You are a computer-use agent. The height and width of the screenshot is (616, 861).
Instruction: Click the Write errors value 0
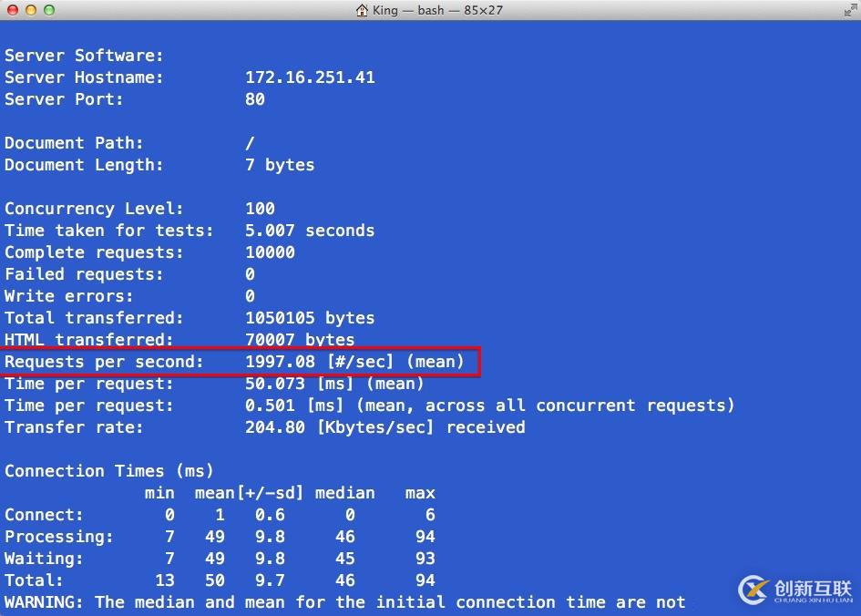tap(250, 296)
